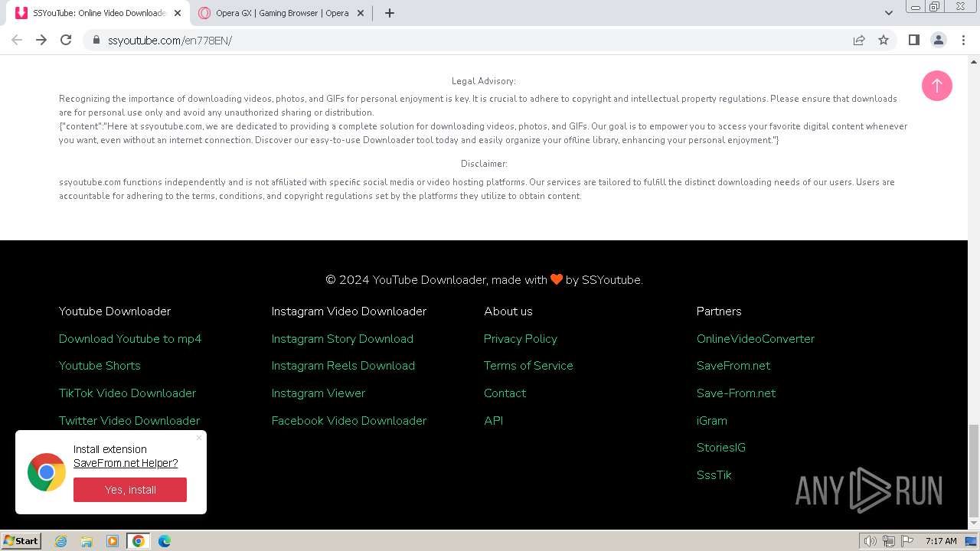View site information via the lock icon
Image resolution: width=980 pixels, height=551 pixels.
pos(96,40)
